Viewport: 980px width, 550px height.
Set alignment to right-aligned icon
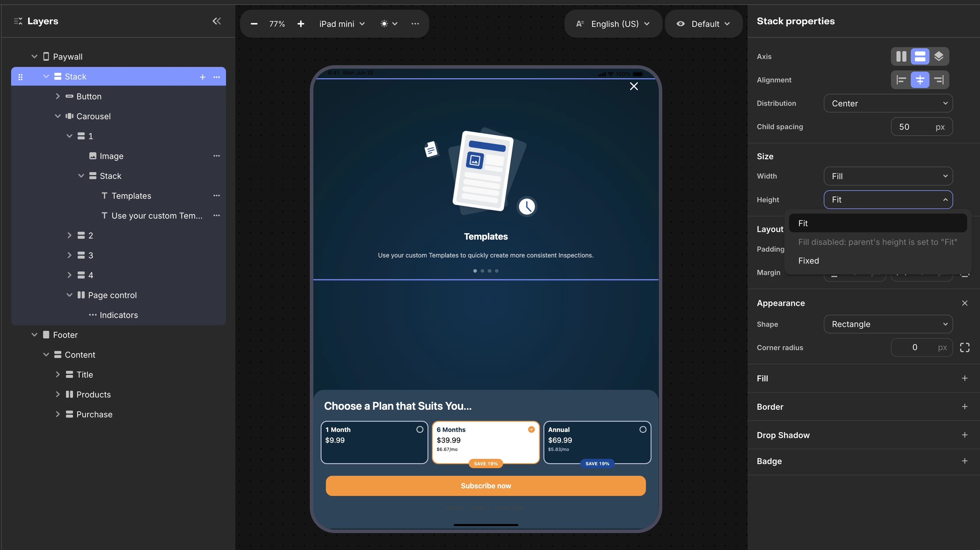tap(939, 80)
